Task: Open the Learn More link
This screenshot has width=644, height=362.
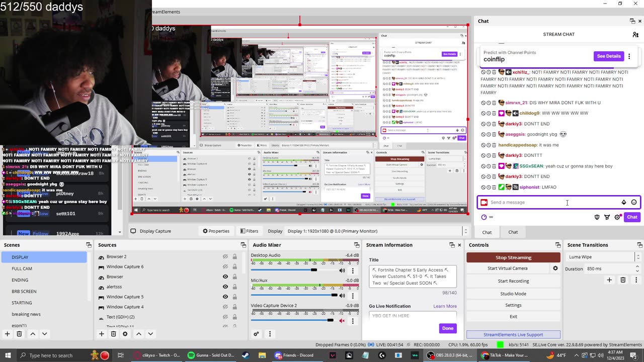Action: (x=445, y=306)
